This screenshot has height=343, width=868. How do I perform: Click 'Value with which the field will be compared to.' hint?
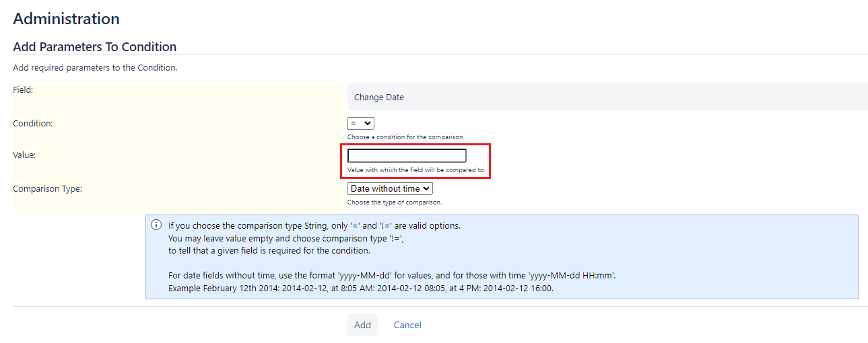tap(416, 170)
